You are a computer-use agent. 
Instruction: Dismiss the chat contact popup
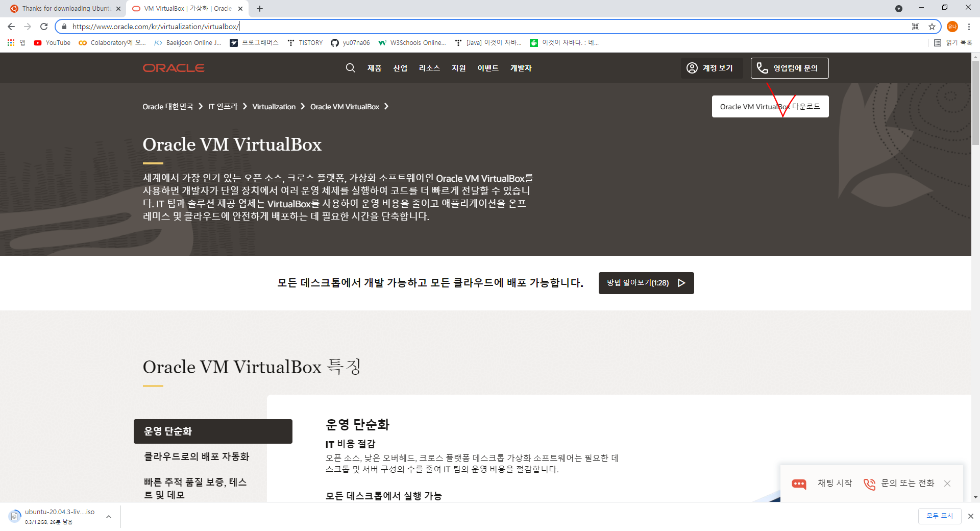click(947, 484)
